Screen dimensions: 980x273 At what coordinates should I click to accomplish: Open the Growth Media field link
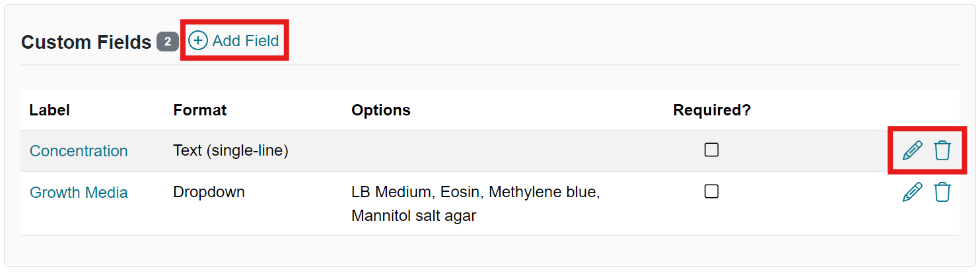click(79, 193)
